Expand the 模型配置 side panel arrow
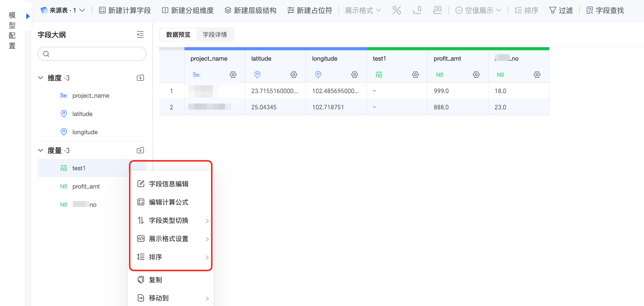 pos(28,16)
